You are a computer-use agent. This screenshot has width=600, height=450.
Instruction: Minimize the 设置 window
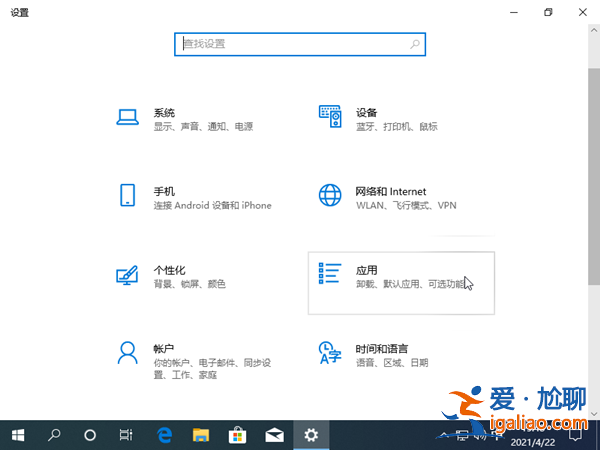514,12
